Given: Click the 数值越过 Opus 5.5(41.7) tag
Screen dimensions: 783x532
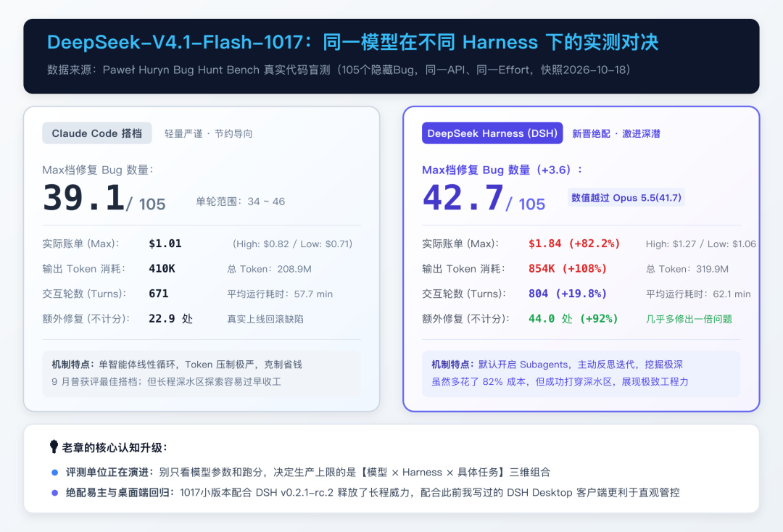Looking at the screenshot, I should 626,198.
